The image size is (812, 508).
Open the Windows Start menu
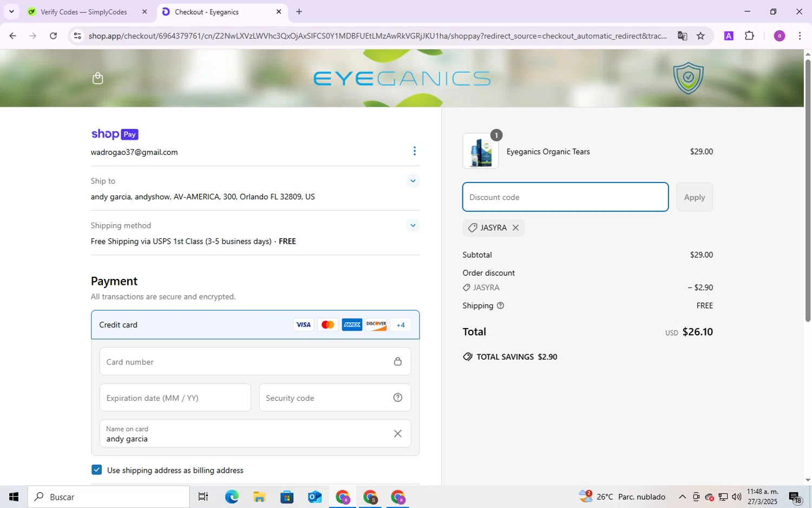pos(14,497)
